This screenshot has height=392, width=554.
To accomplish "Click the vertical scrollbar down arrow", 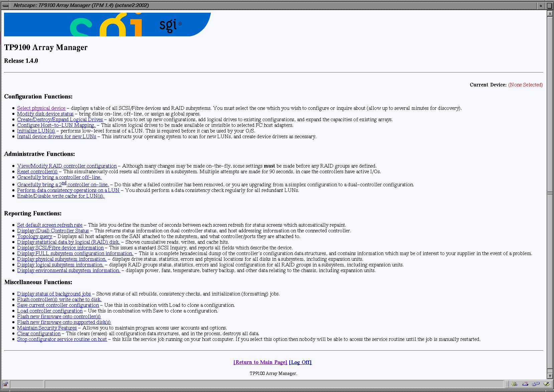I will [550, 376].
